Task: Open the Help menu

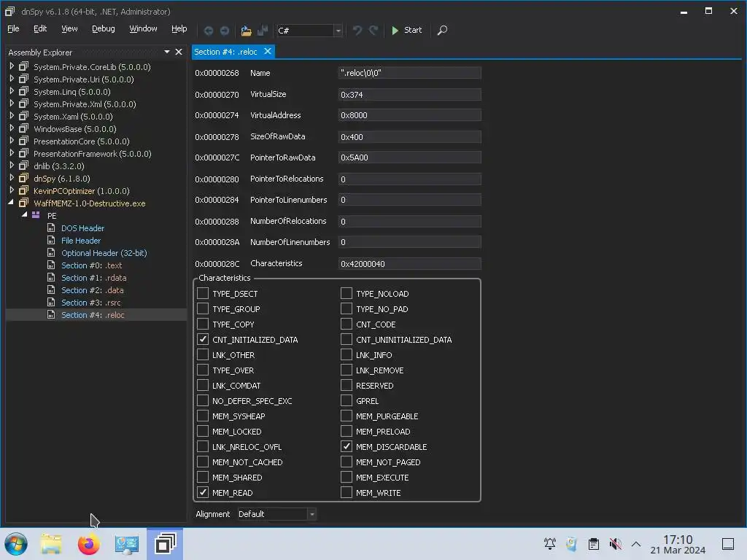Action: (179, 28)
